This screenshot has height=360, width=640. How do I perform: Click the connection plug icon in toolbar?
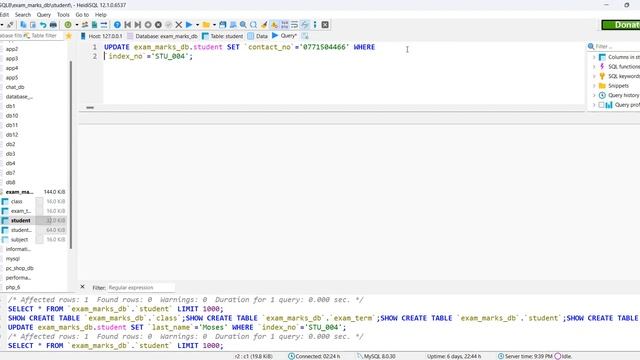(10, 25)
